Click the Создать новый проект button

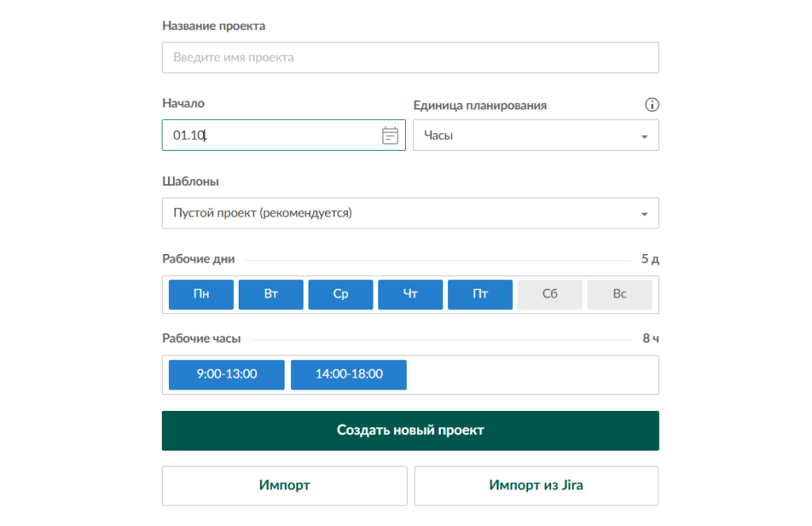(410, 430)
